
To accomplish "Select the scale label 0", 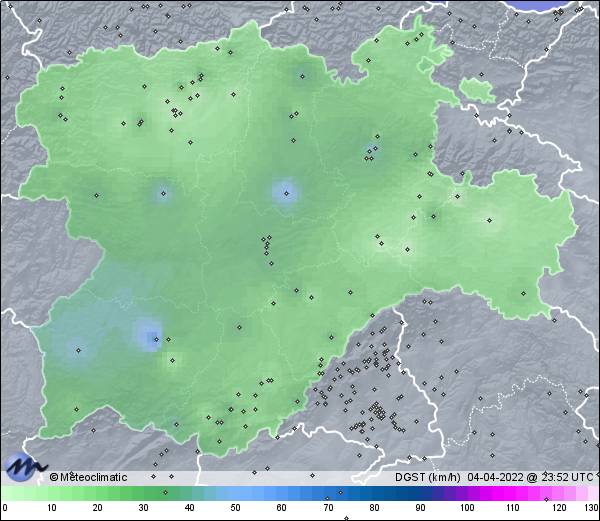I will pyautogui.click(x=5, y=508).
